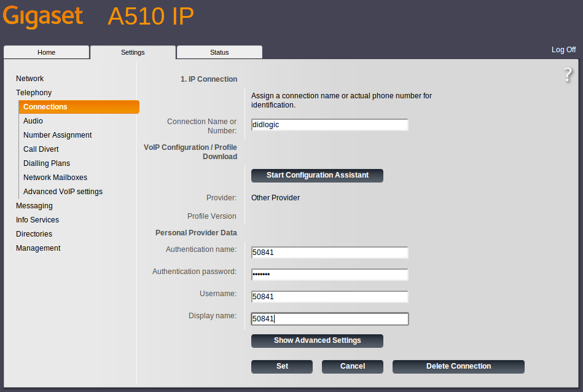Click the help question mark icon
Image resolution: width=583 pixels, height=392 pixels.
point(568,75)
